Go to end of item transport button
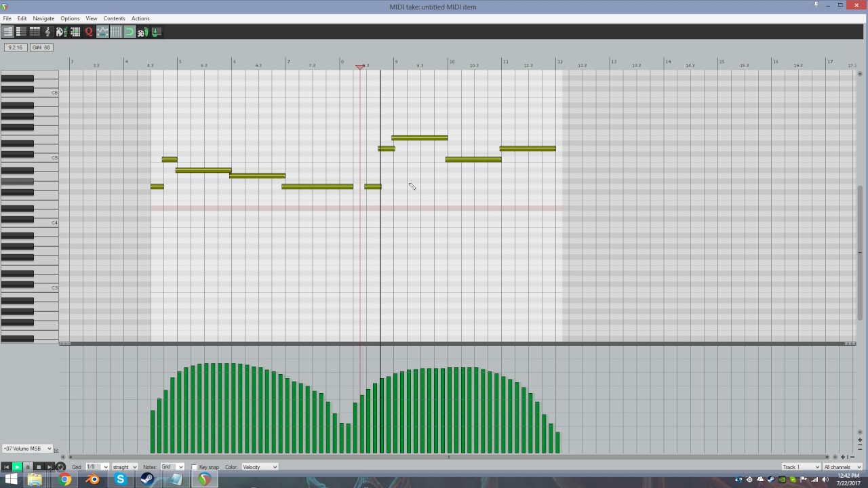 point(50,467)
